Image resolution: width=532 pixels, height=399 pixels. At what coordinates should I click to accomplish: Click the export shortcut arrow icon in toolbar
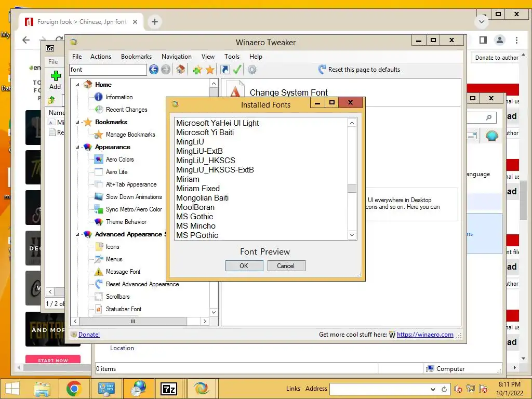224,70
